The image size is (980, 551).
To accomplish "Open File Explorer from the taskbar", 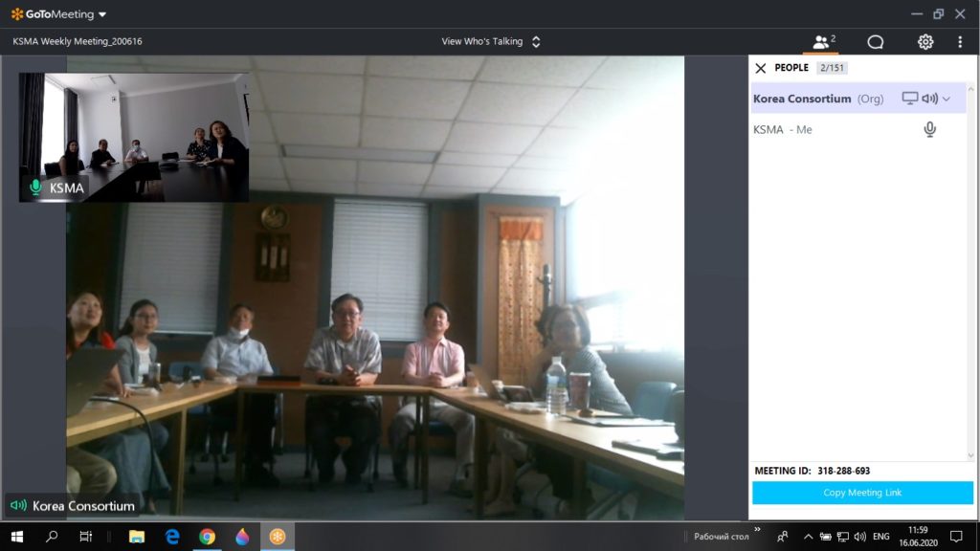I will coord(137,537).
